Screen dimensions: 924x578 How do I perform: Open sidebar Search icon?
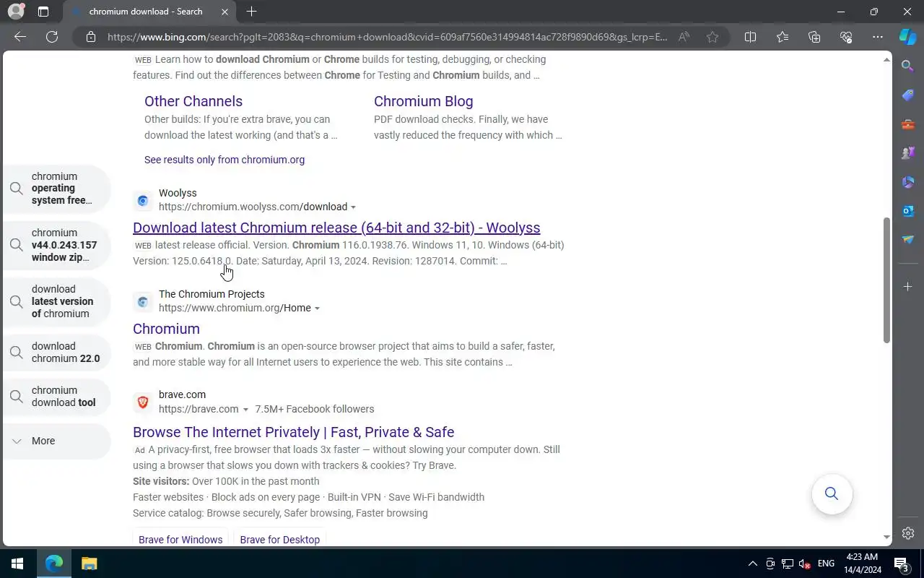(x=908, y=66)
